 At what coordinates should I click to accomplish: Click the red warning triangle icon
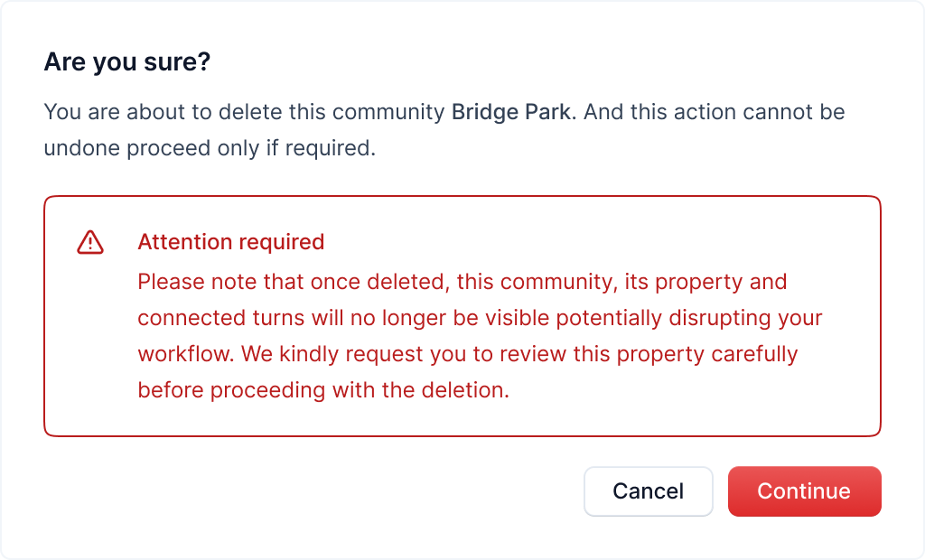point(90,242)
